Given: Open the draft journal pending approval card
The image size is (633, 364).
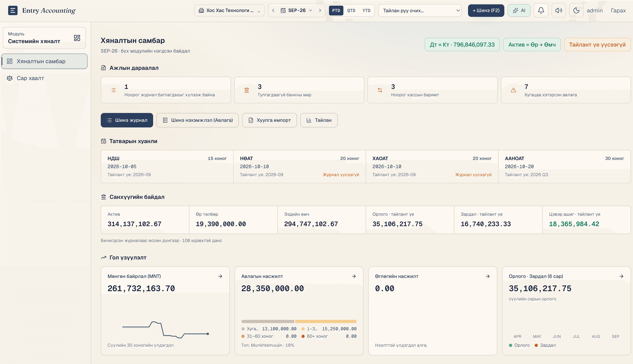Looking at the screenshot, I should point(166,90).
